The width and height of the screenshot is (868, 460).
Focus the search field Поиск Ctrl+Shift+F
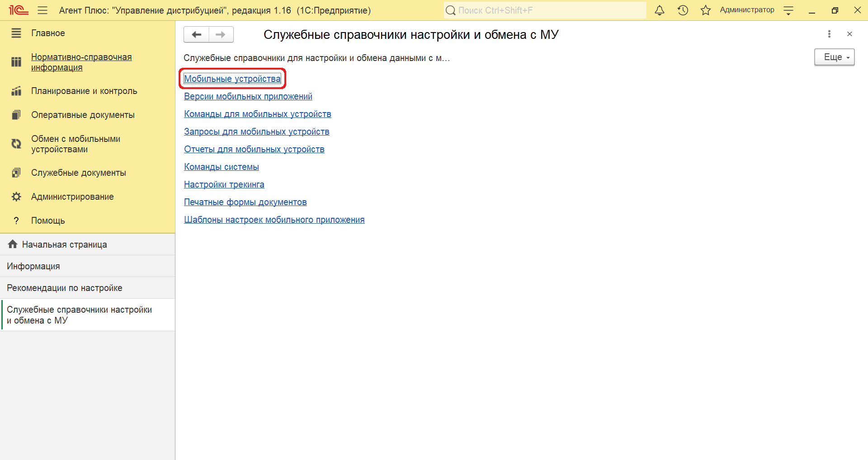coord(545,10)
